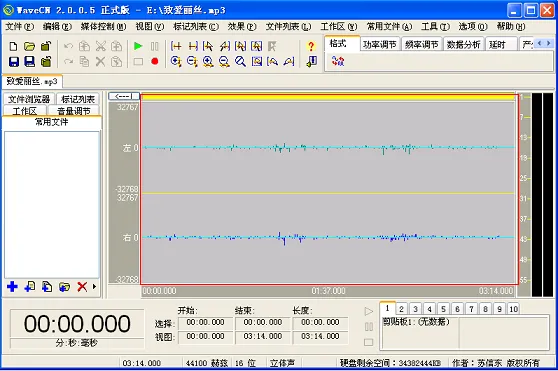Image resolution: width=558 pixels, height=371 pixels.
Task: Open the 标记列表 side tab
Action: coord(78,99)
